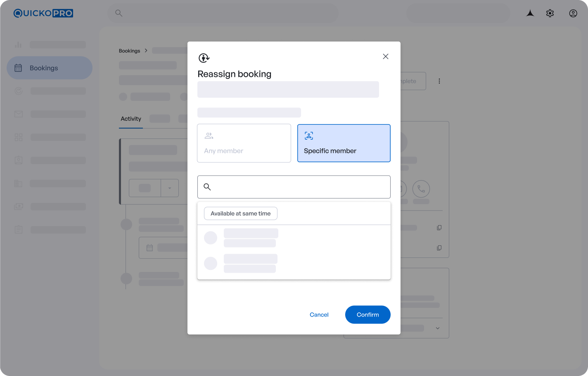Close the Reassign booking dialog
588x376 pixels.
(x=385, y=57)
